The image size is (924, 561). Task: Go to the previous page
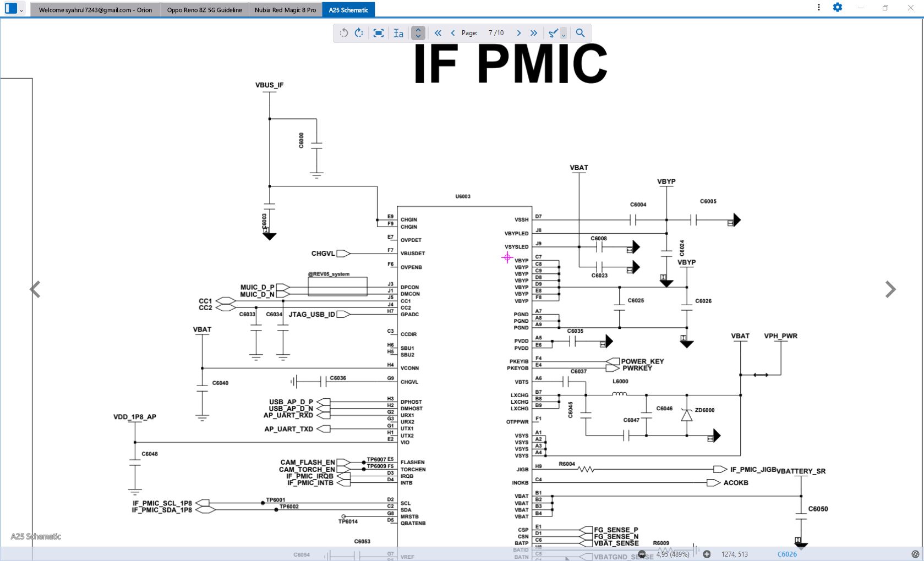453,33
